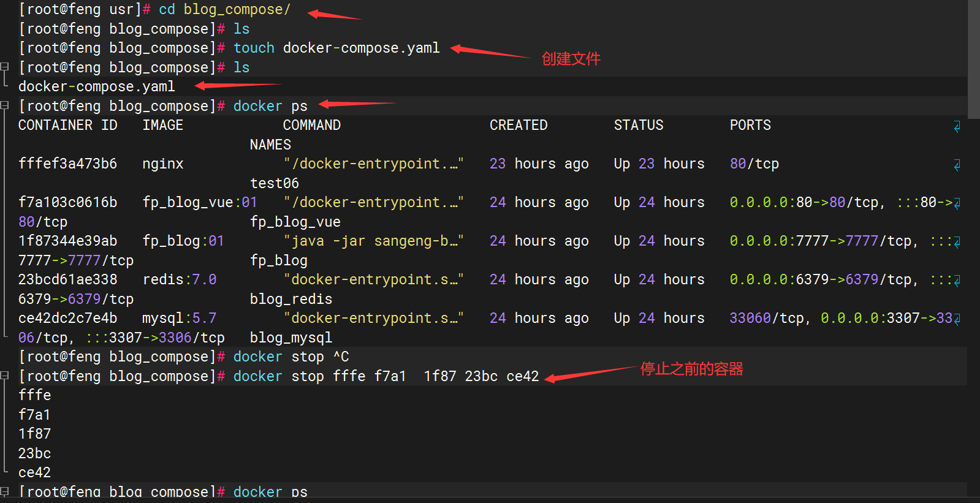Click the 'STATUS' column header
This screenshot has height=503, width=980.
[x=639, y=125]
